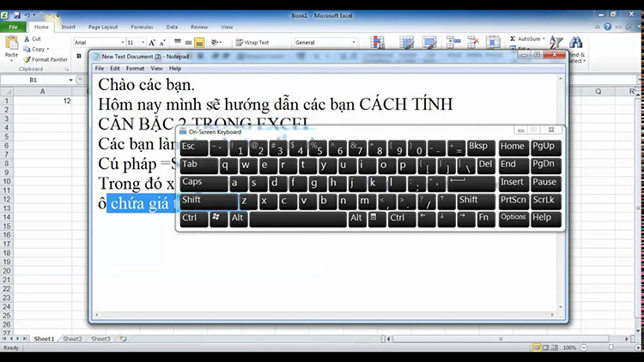
Task: Click the Page Layout view status icon
Action: tap(545, 347)
